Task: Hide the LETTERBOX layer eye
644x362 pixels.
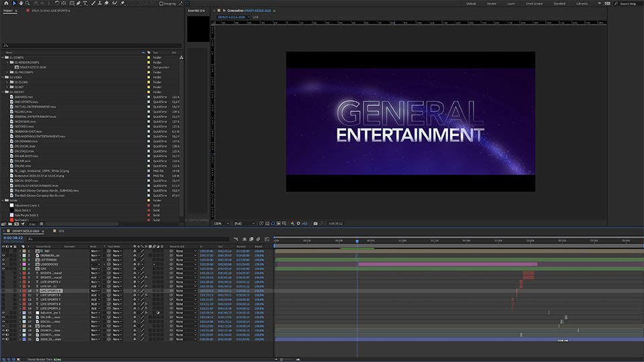Action: tap(3, 260)
